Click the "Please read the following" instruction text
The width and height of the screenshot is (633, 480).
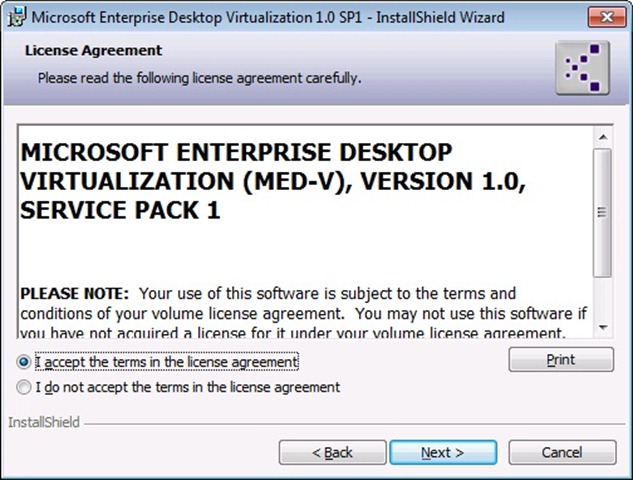199,77
